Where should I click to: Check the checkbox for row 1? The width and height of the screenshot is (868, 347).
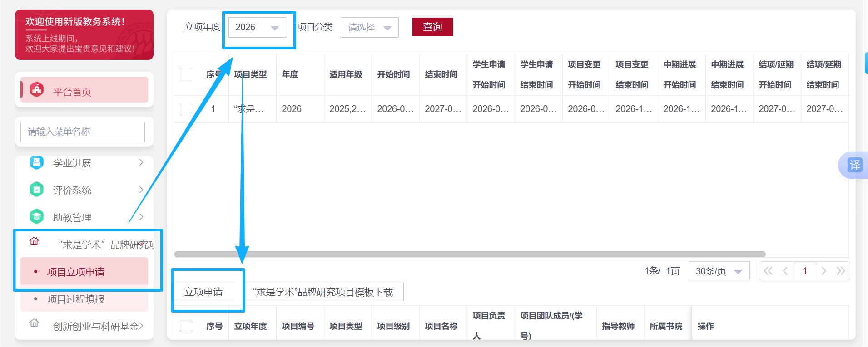click(x=186, y=109)
